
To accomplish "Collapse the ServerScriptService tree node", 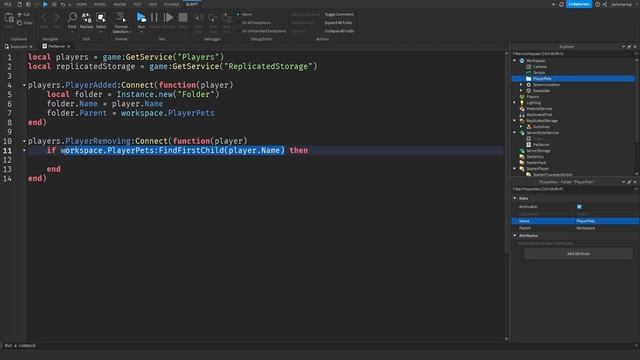I will [x=515, y=132].
